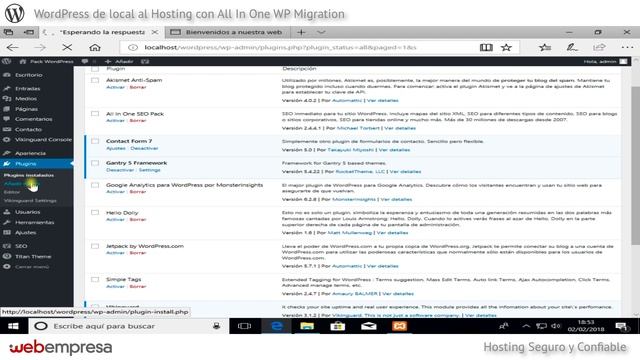The image size is (640, 360).
Task: Check the Gantry 5 Framework checkbox
Action: click(x=95, y=163)
